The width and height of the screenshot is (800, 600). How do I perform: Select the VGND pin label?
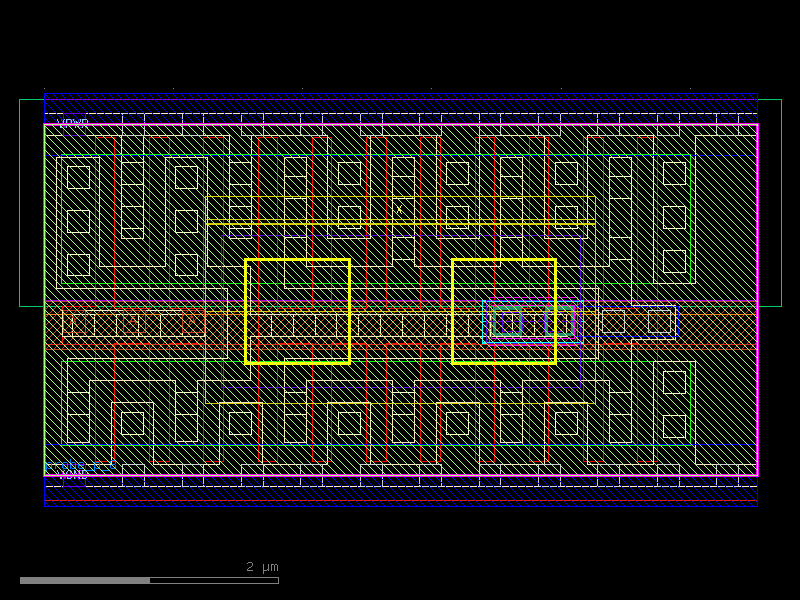click(72, 475)
